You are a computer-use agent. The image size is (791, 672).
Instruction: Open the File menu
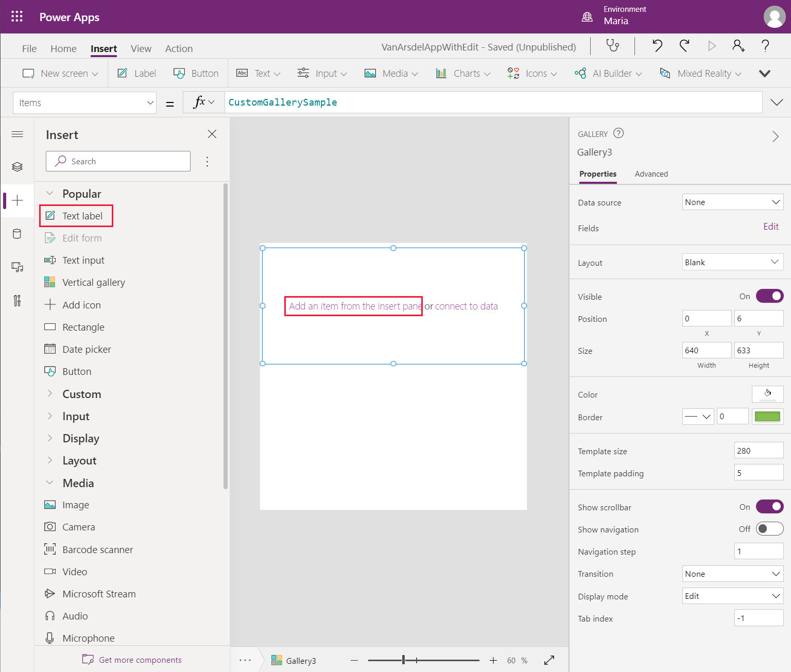tap(29, 48)
